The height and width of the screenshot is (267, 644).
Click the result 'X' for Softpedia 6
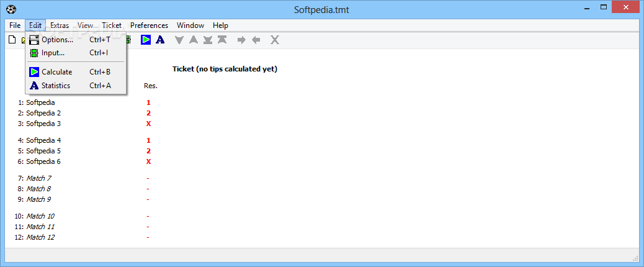[148, 161]
